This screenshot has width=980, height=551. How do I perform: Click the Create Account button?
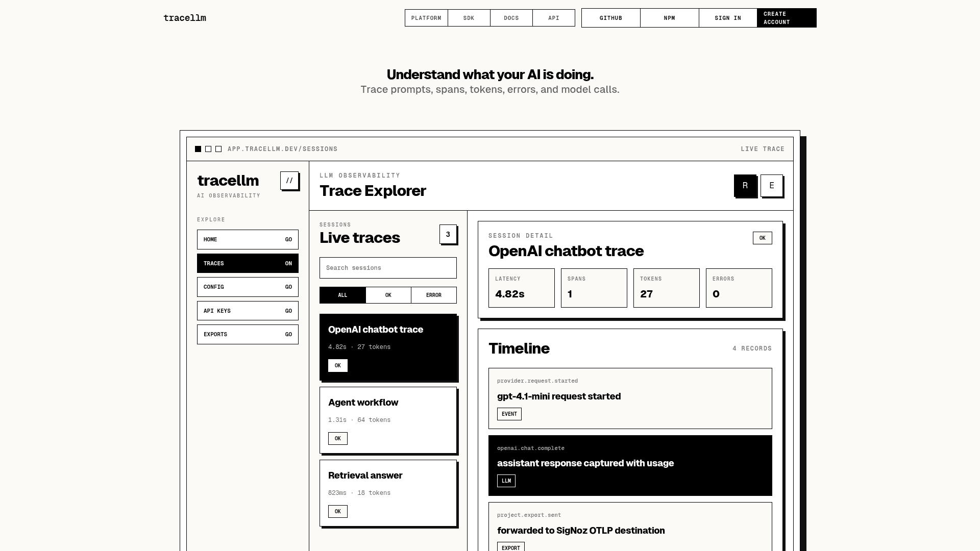pos(787,18)
